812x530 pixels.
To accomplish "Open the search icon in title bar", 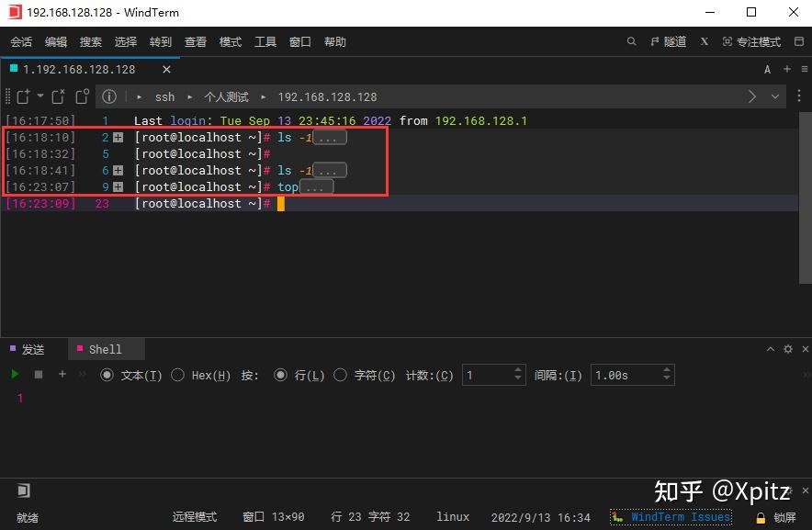I will (631, 41).
